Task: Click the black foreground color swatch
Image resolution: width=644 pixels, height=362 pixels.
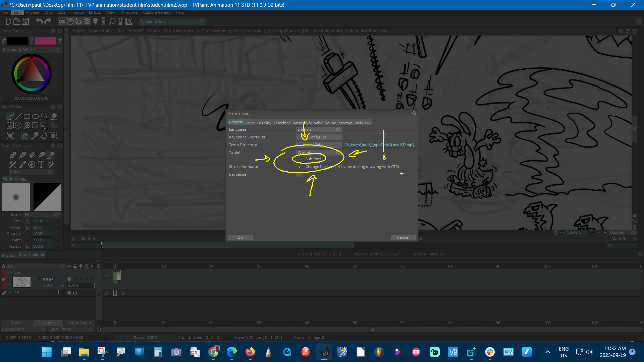Action: [18, 41]
